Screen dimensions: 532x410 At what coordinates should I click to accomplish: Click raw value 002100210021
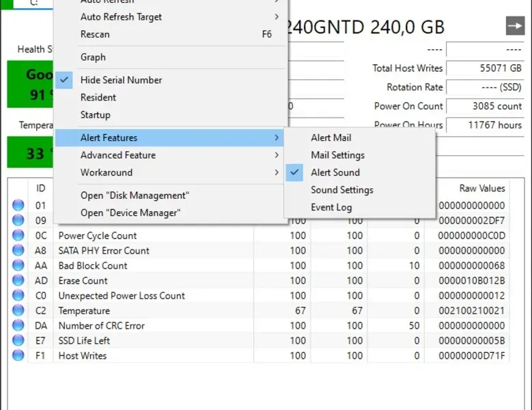coord(472,310)
